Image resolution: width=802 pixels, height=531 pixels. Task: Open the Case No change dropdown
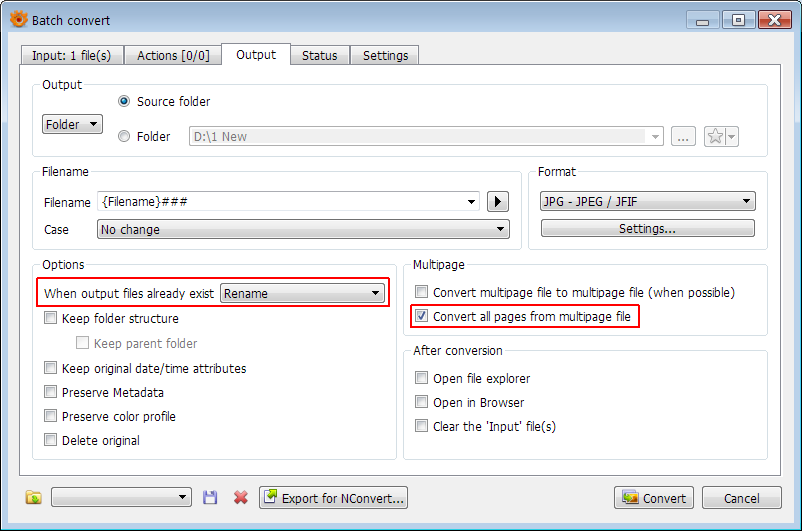pos(303,229)
